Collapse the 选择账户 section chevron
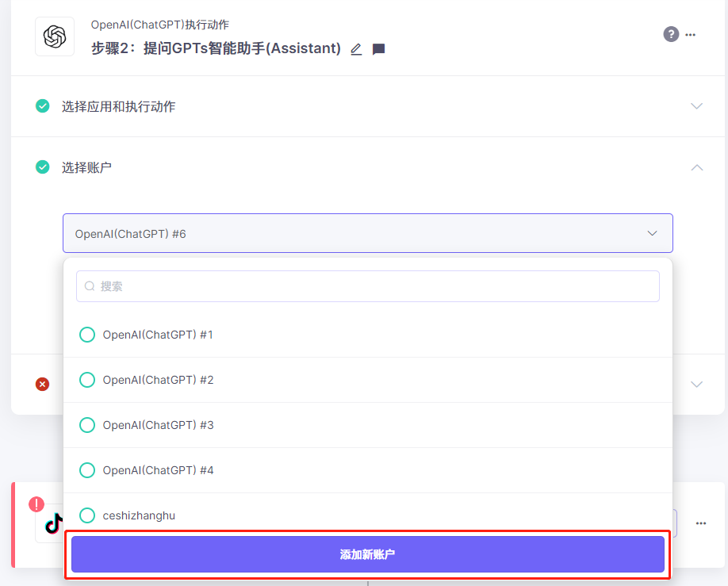 pyautogui.click(x=696, y=167)
